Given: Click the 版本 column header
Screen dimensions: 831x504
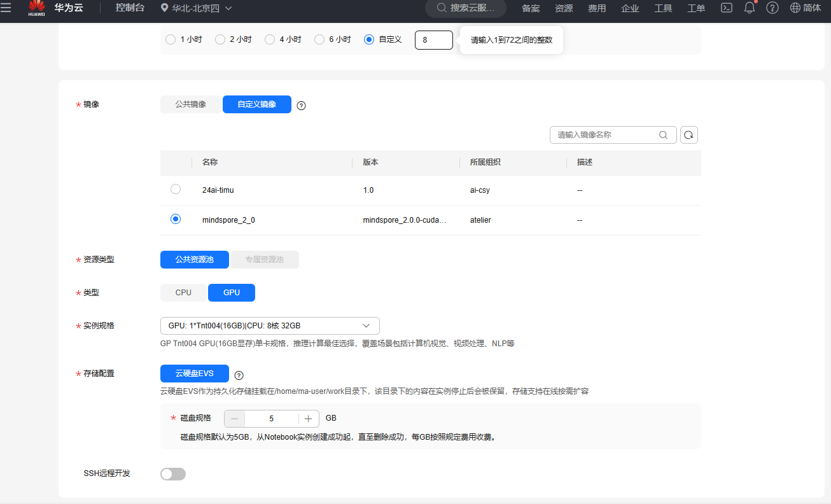Looking at the screenshot, I should (371, 162).
